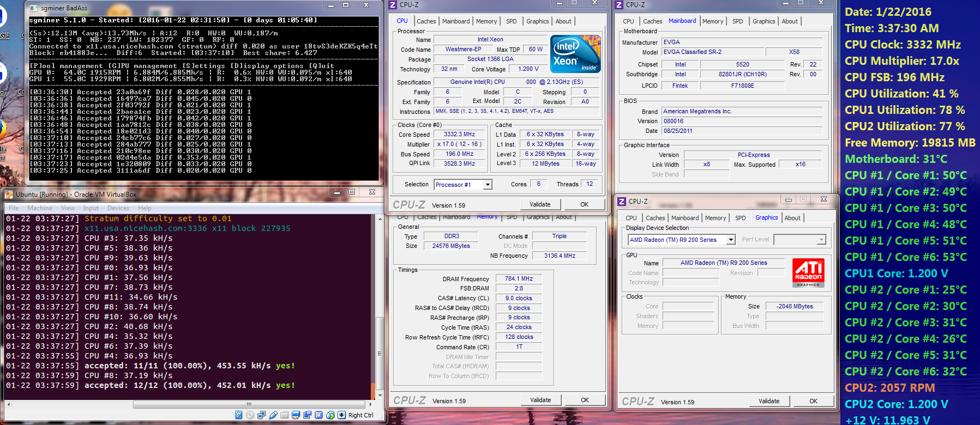The image size is (980, 425).
Task: Click the memory Size 24576 MBytes value
Action: pos(452,246)
